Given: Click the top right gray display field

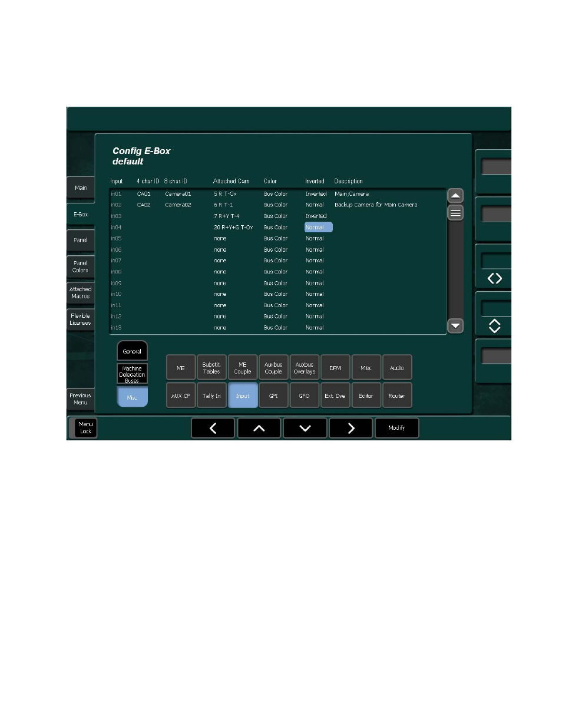Looking at the screenshot, I should [496, 167].
